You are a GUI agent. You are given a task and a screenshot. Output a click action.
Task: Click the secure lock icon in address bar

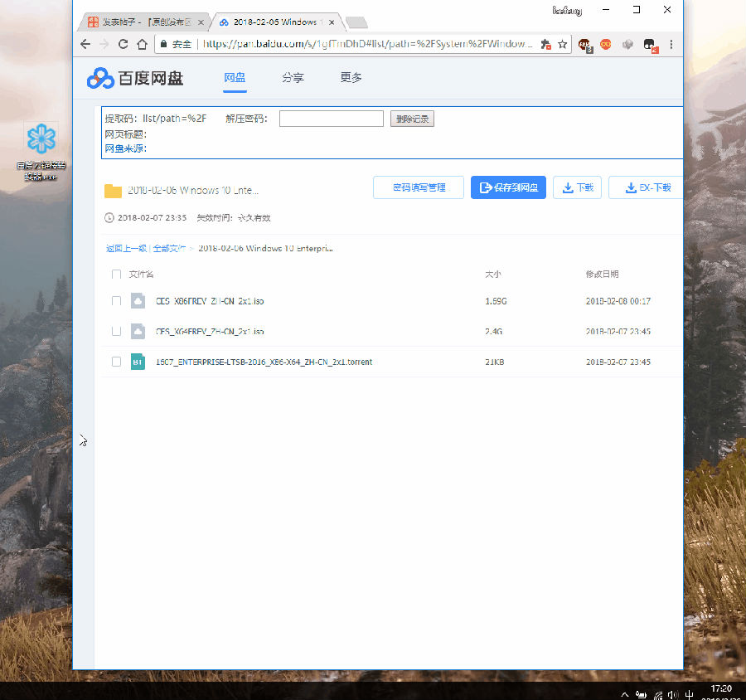coord(163,44)
